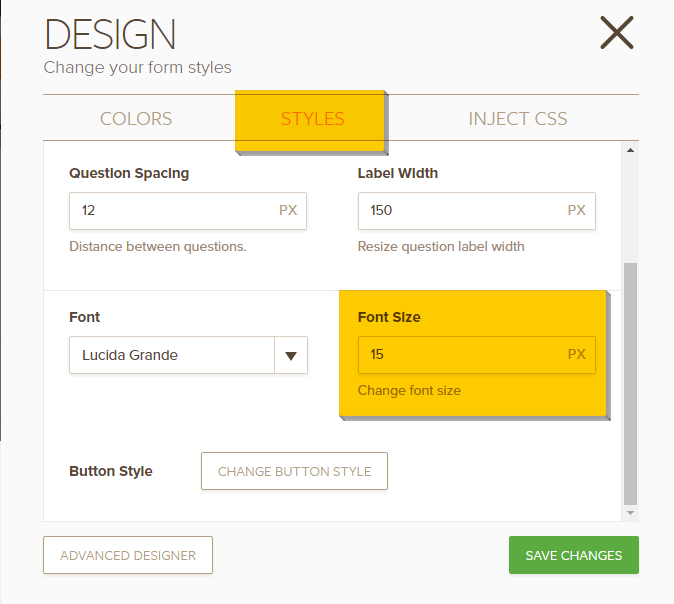Click the Button Style label
The width and height of the screenshot is (674, 604).
[x=111, y=471]
